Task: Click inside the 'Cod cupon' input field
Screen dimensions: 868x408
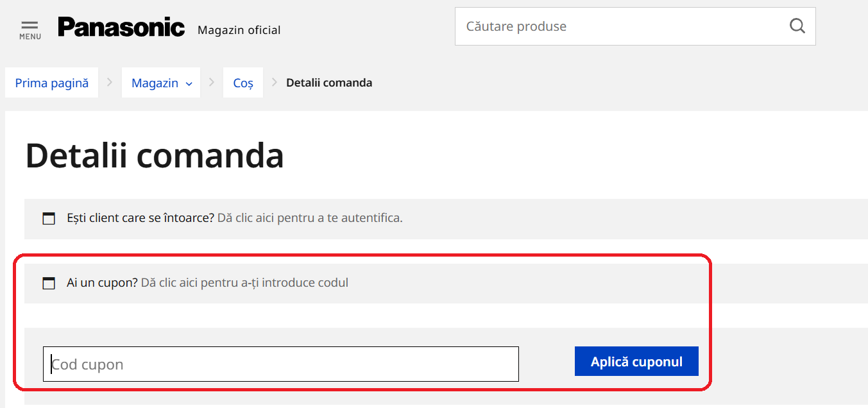Action: 280,364
